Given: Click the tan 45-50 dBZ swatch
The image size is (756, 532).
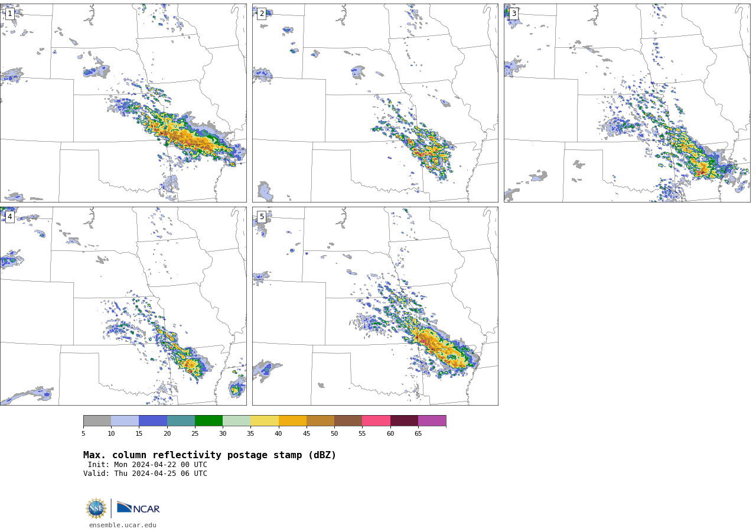Looking at the screenshot, I should pos(320,421).
